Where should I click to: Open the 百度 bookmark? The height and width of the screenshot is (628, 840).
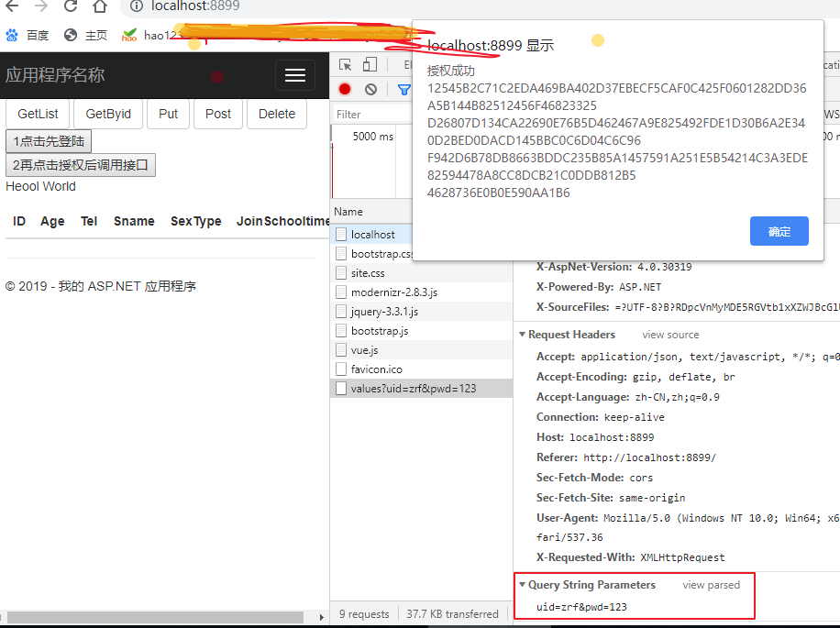[x=27, y=36]
